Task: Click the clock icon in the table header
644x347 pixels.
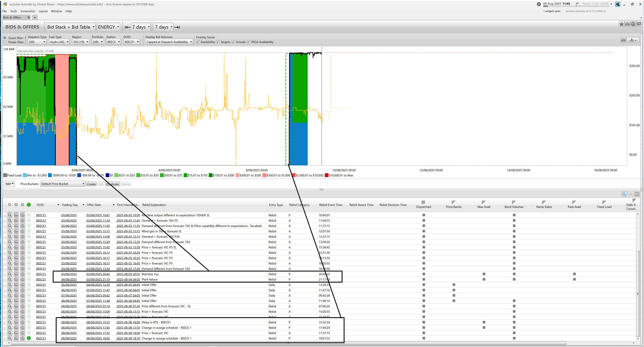Action: [x=22, y=205]
